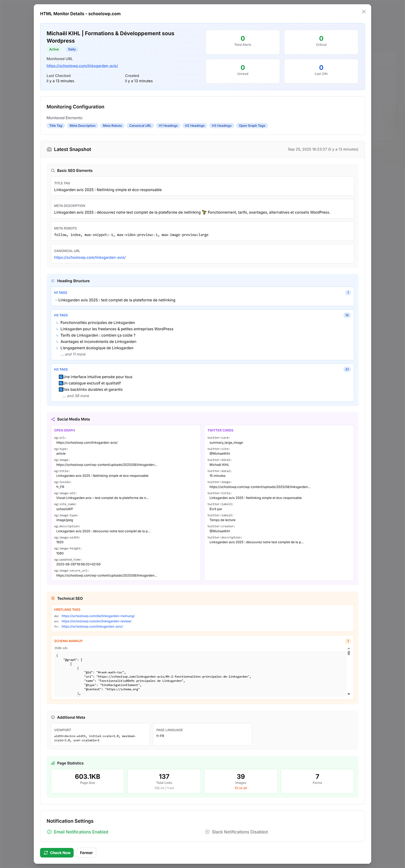The height and width of the screenshot is (868, 405).
Task: Close the HTML Monitor Details dialog
Action: tap(363, 12)
